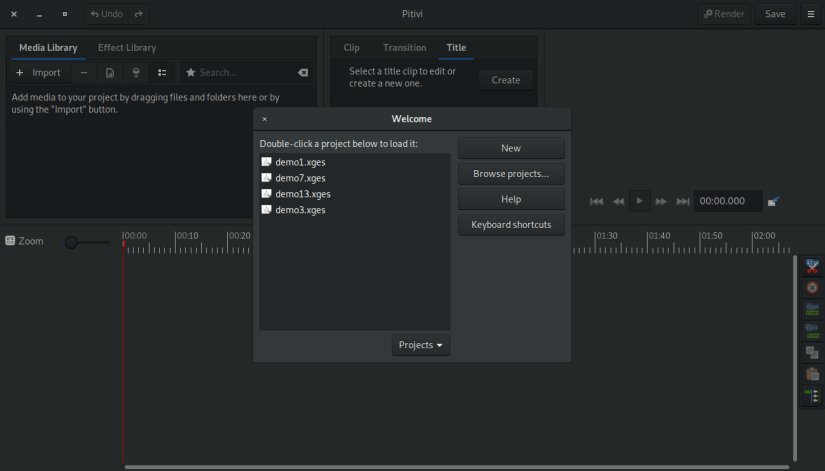Click the New project button
Viewport: 825px width, 471px height.
click(x=511, y=148)
